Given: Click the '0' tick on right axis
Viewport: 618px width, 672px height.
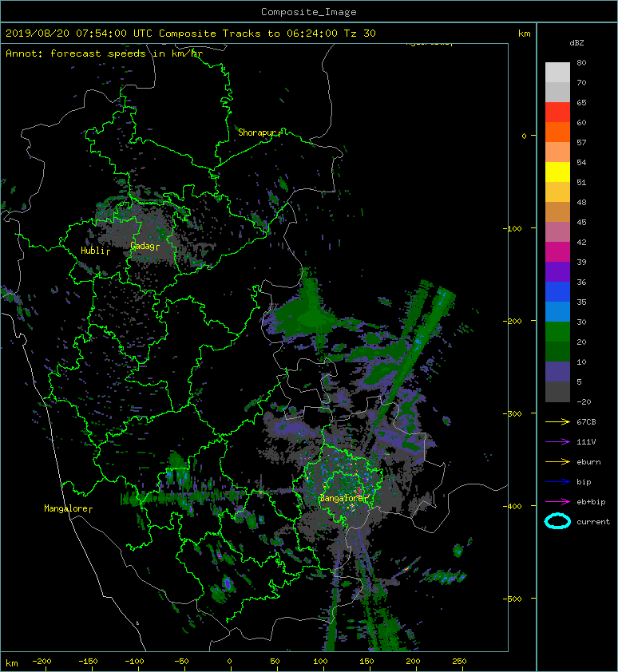Looking at the screenshot, I should 524,136.
